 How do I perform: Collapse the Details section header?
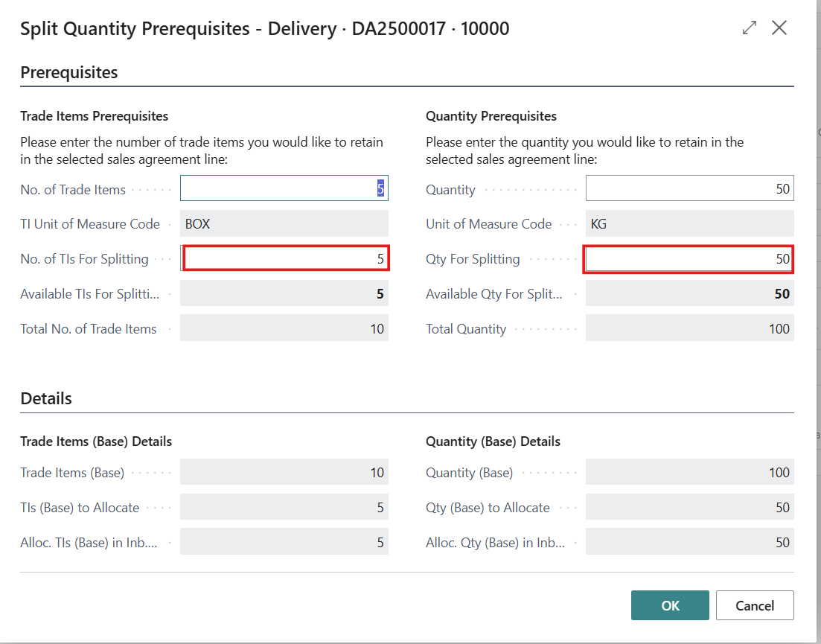(46, 398)
